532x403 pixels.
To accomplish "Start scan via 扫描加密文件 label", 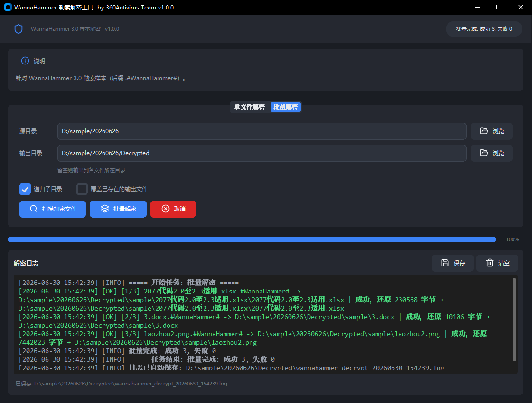I will [59, 209].
